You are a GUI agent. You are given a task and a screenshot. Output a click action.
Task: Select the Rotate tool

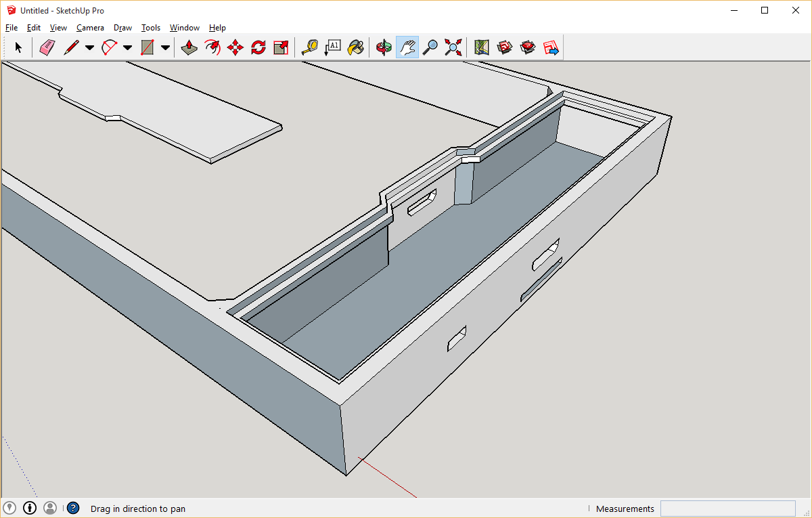click(258, 47)
